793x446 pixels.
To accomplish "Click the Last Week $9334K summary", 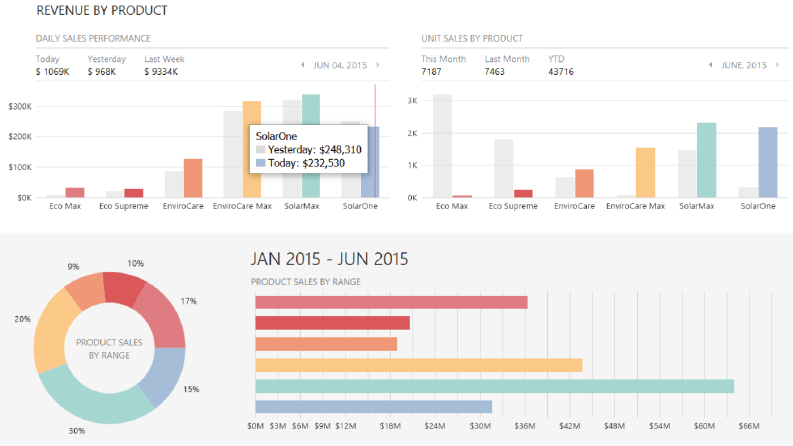I will 164,65.
